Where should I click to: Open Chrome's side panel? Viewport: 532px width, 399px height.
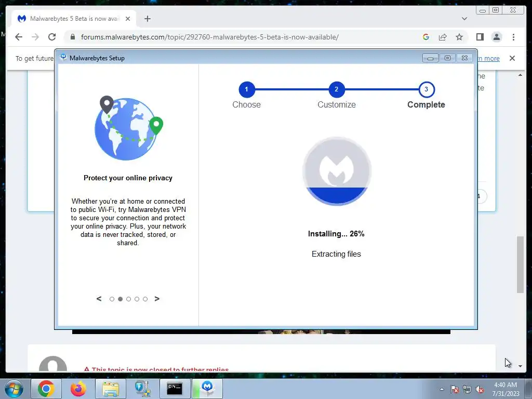[480, 37]
